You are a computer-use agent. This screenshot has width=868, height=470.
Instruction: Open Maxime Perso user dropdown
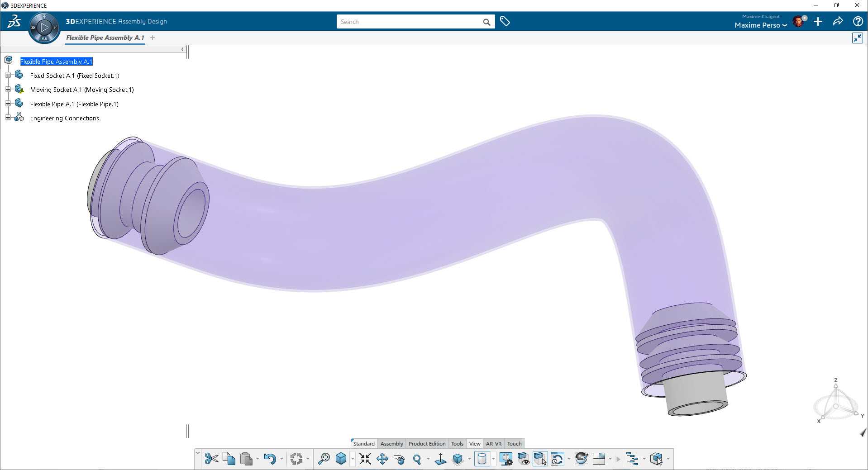[x=760, y=25]
